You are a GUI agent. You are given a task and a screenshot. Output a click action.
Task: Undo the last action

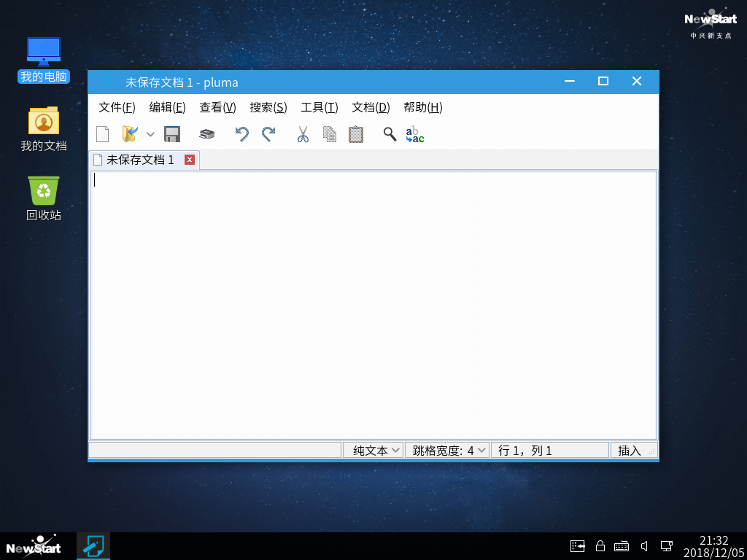point(242,134)
